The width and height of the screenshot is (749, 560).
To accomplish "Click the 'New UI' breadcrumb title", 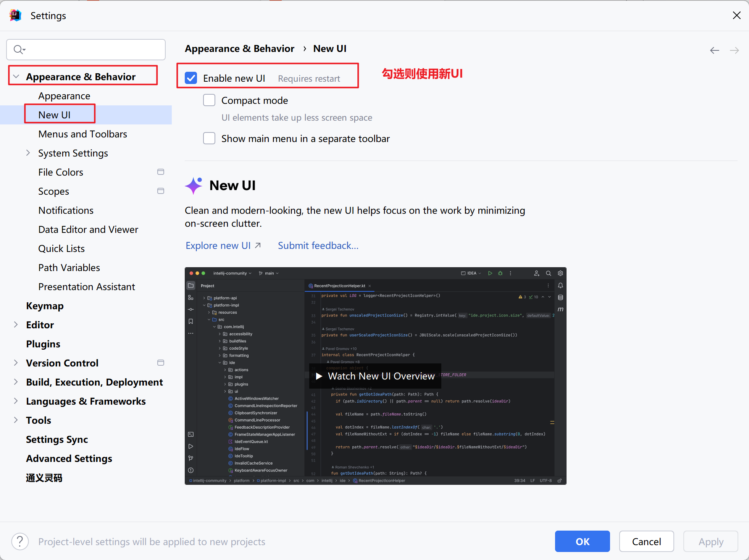I will (330, 49).
